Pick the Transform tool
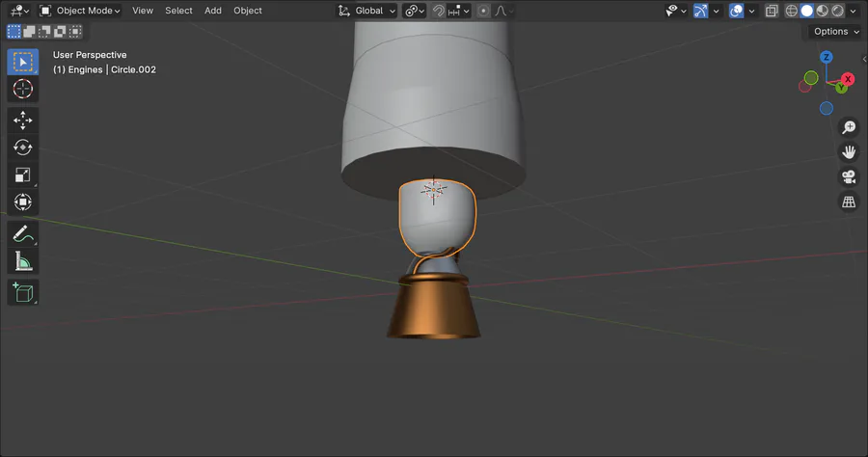 point(23,202)
